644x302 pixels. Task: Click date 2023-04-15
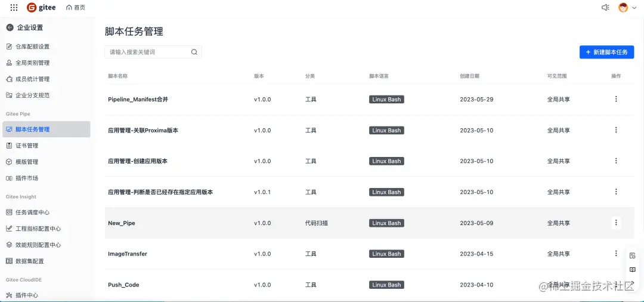pyautogui.click(x=476, y=254)
